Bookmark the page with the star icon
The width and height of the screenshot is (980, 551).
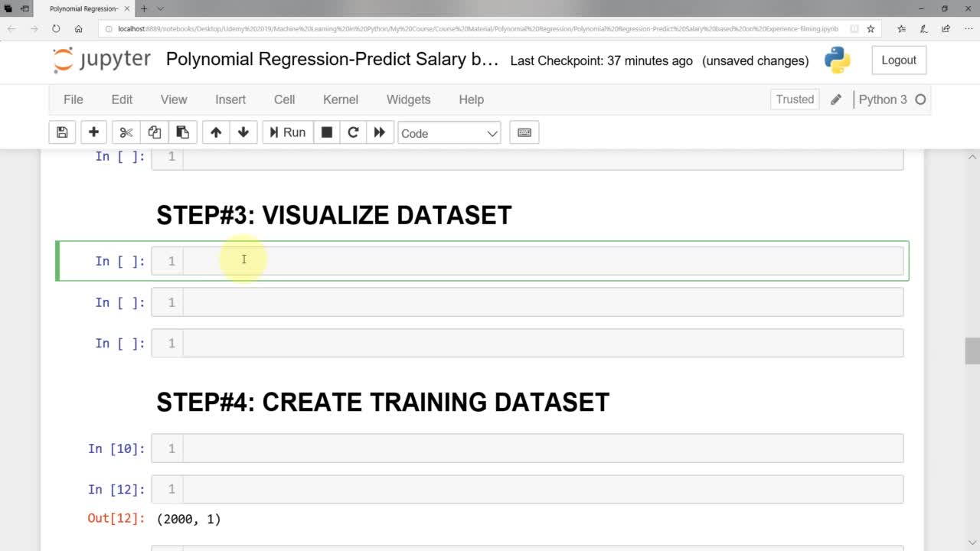click(x=870, y=28)
